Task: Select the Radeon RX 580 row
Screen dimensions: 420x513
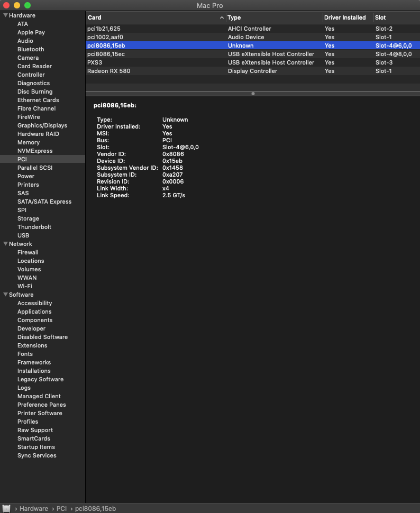Action: (x=253, y=71)
